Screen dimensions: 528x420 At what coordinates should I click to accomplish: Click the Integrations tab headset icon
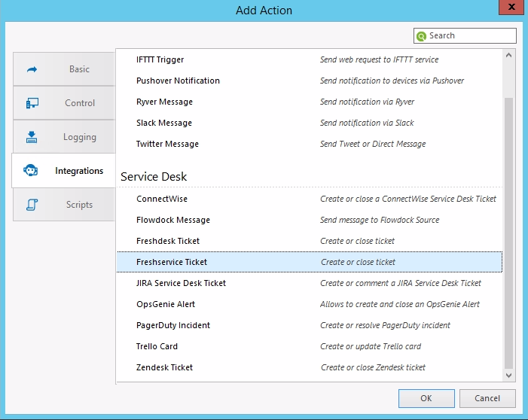point(31,170)
